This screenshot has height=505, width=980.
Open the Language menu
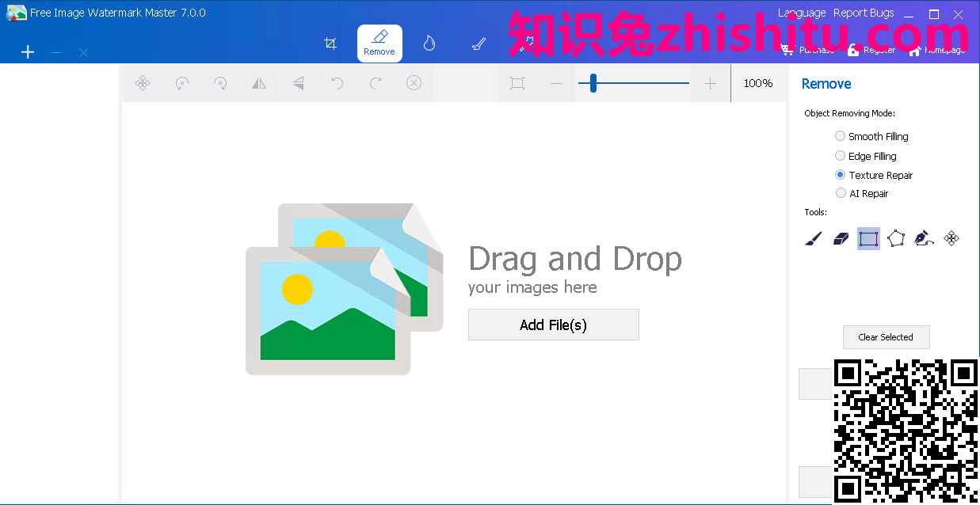(x=802, y=13)
